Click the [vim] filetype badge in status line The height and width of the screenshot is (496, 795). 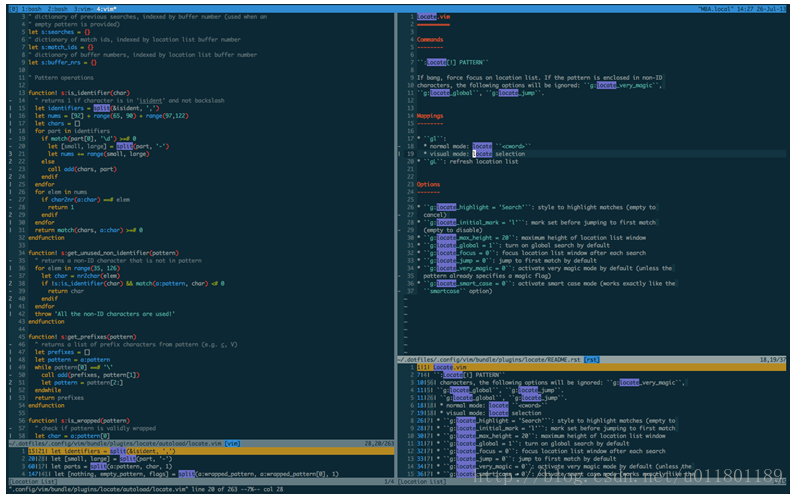point(233,444)
